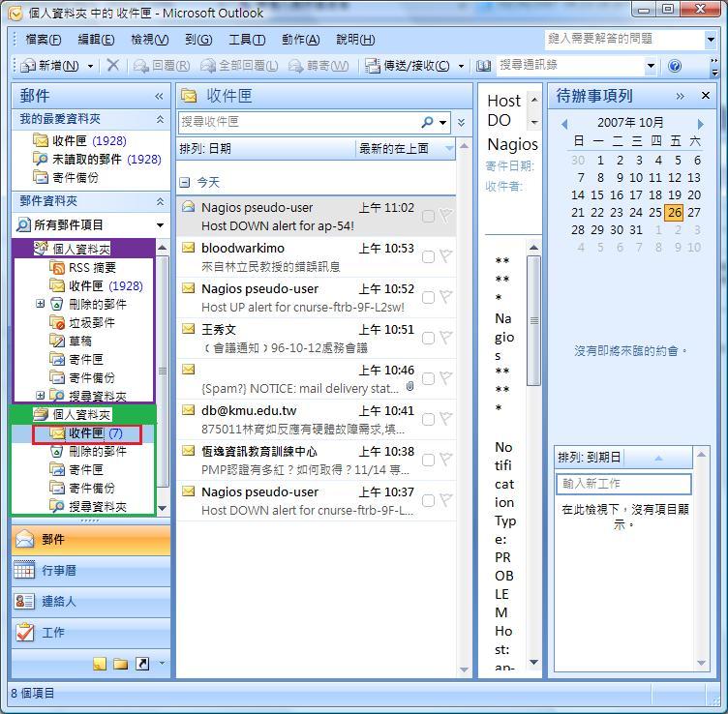Viewport: 728px width, 714px height.
Task: Select Inbox (7) in second personal folder
Action: [86, 433]
